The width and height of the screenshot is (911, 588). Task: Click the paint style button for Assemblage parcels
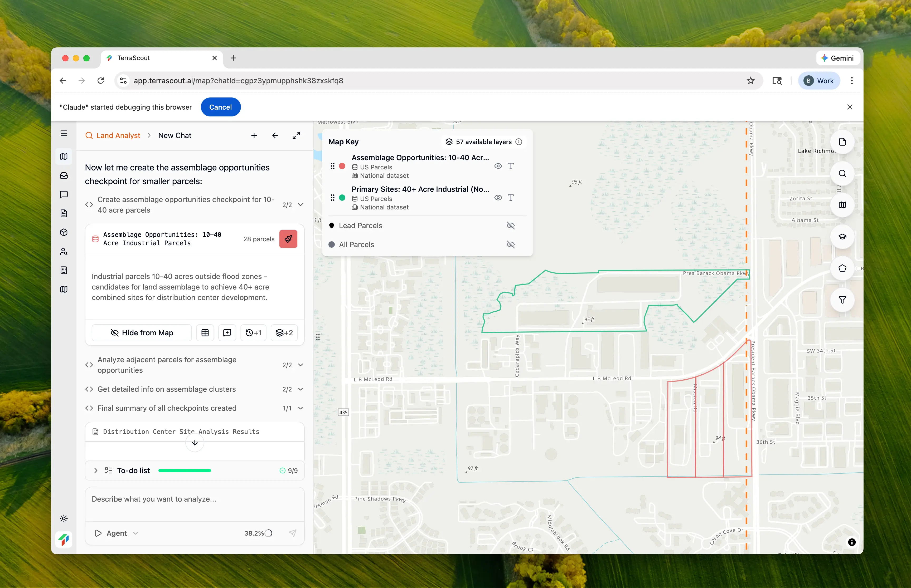click(x=288, y=239)
